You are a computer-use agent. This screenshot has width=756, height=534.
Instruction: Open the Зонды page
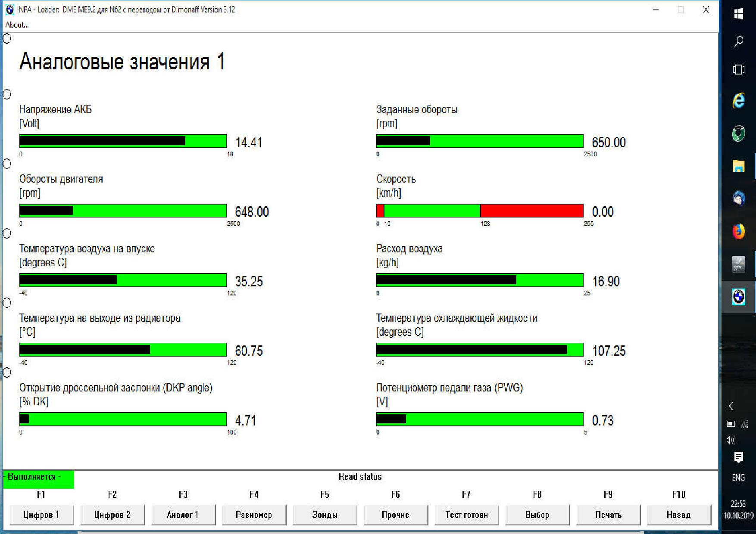click(325, 515)
